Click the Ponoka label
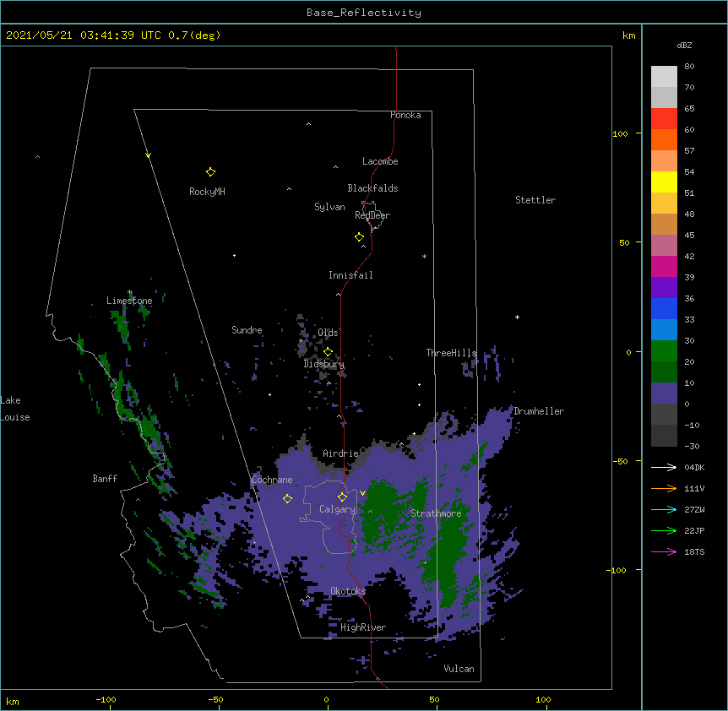The width and height of the screenshot is (728, 711). [x=405, y=115]
